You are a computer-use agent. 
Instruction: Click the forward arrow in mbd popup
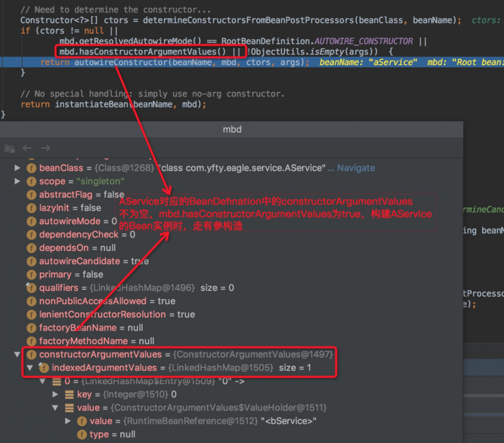(x=46, y=148)
